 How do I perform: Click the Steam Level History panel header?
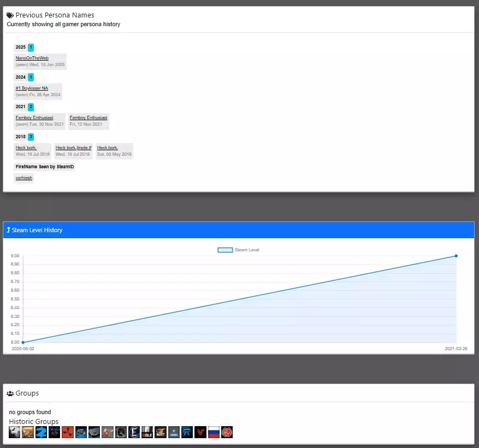tap(239, 230)
